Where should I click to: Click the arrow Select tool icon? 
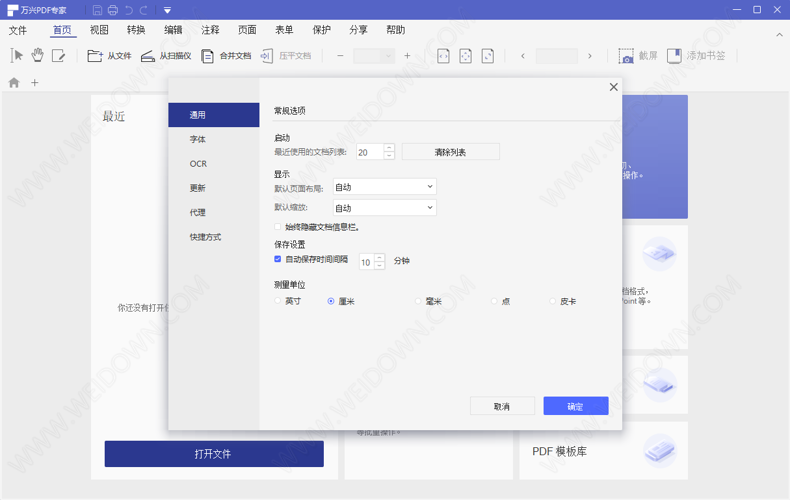(17, 56)
